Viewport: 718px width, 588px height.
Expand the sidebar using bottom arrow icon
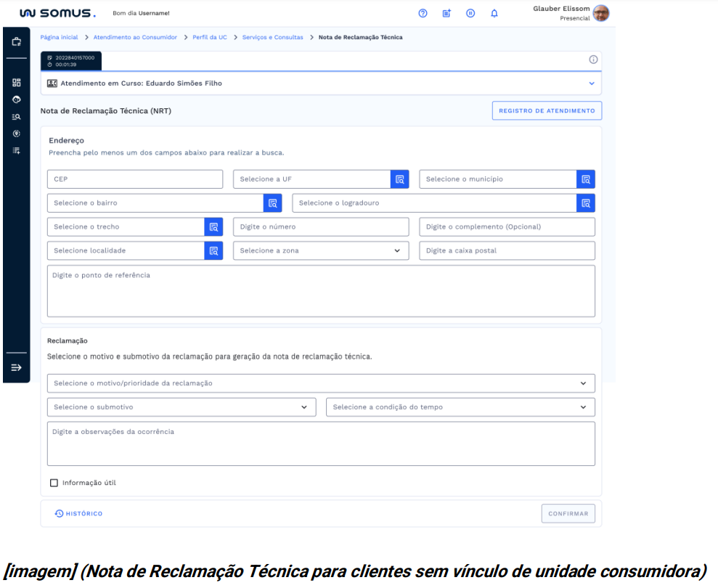click(x=16, y=367)
